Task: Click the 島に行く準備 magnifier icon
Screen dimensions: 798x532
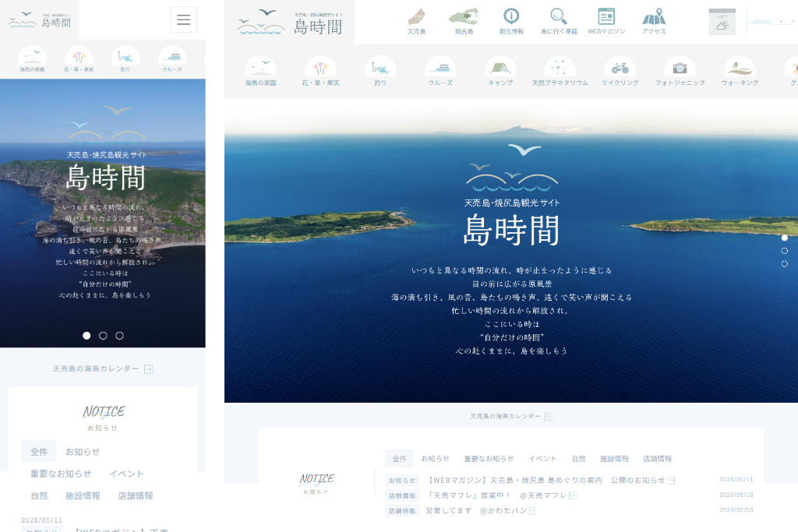Action: pyautogui.click(x=559, y=21)
